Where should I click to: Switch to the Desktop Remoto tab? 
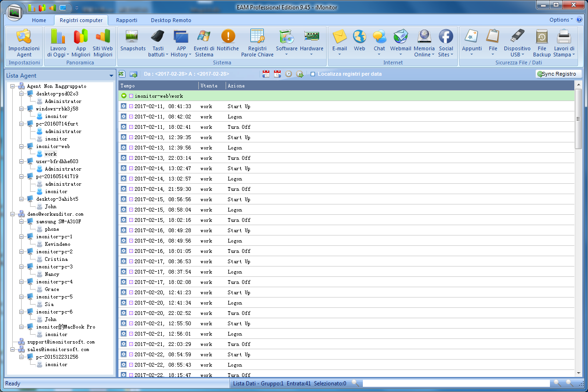(x=171, y=20)
